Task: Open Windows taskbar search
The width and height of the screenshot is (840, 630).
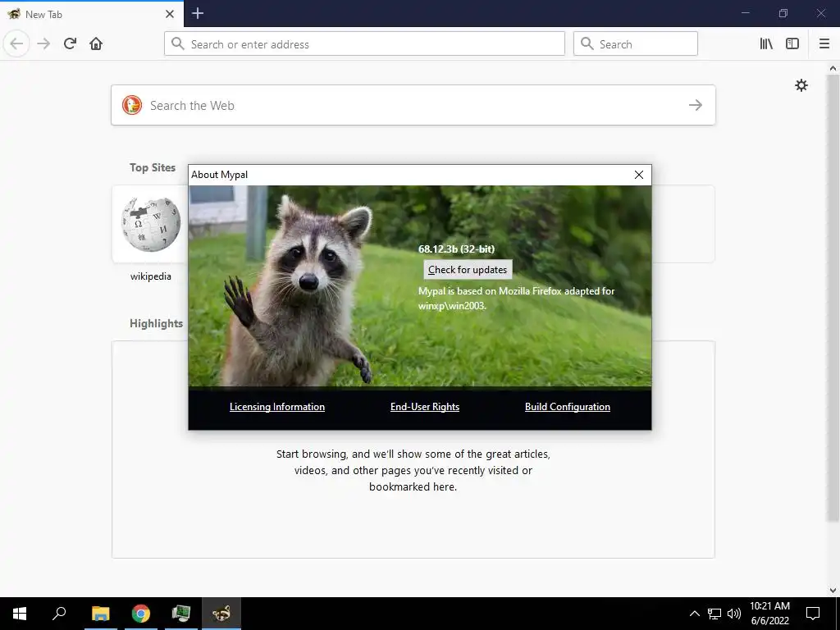Action: 59,614
